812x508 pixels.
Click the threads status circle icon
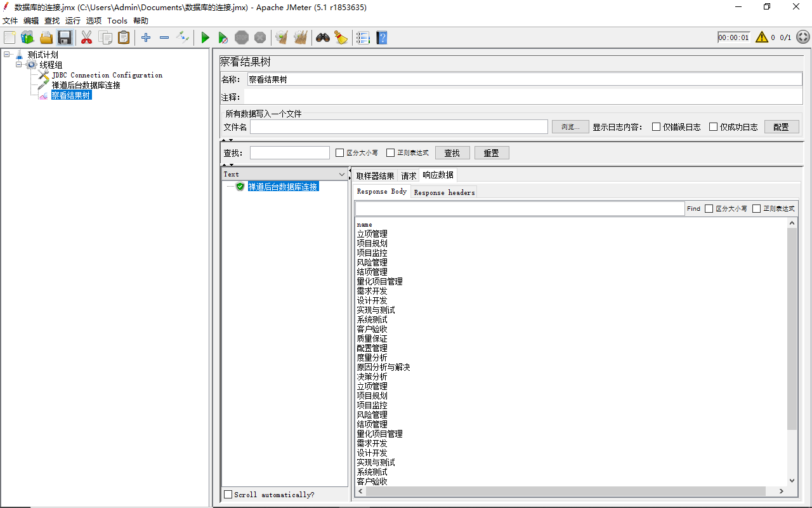tap(803, 37)
